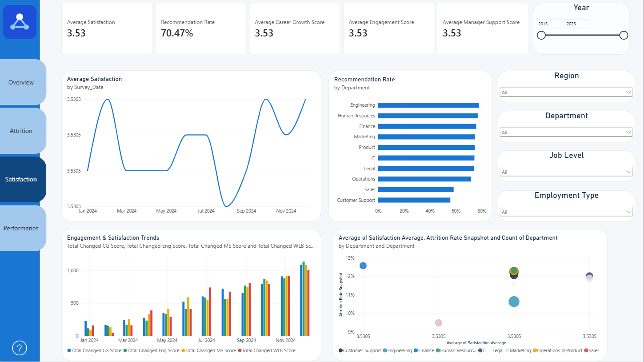
Task: Click Customer Support in the scatter chart legend
Action: [x=360, y=350]
